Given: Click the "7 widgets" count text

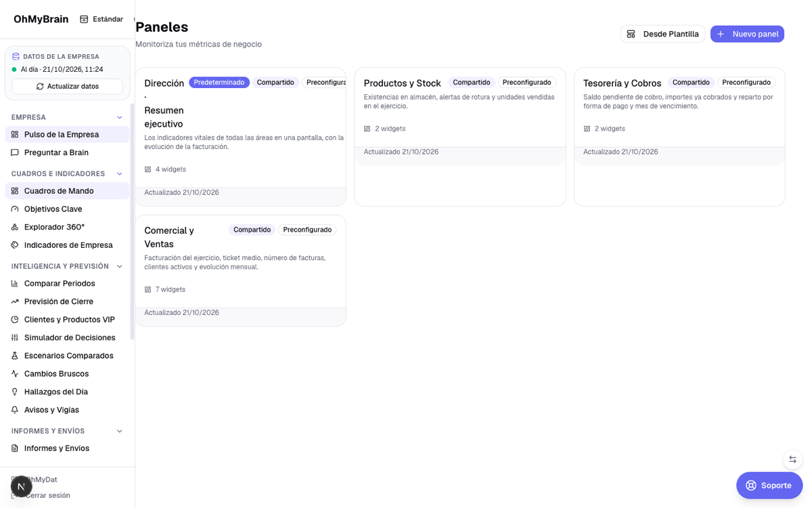Looking at the screenshot, I should click(x=171, y=289).
